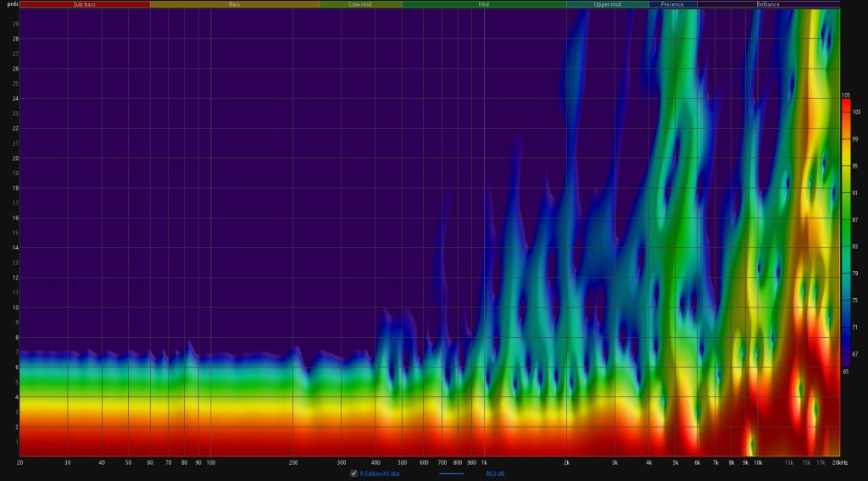
Task: Click the Presence band label
Action: 672,4
